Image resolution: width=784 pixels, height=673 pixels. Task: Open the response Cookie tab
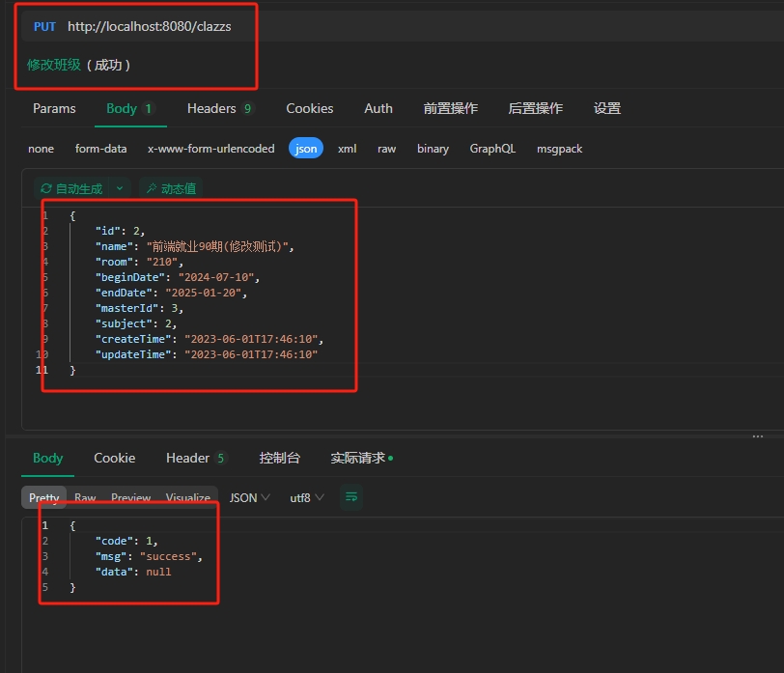[114, 458]
